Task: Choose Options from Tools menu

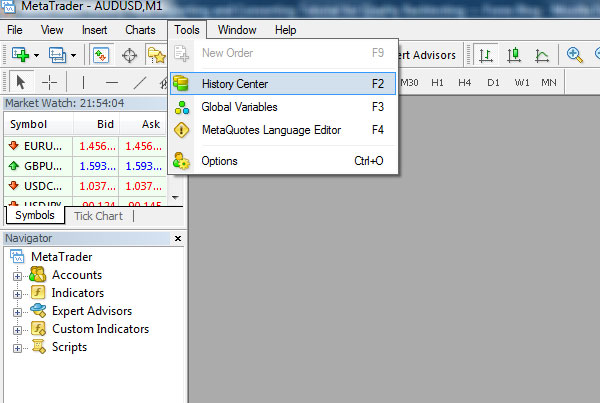Action: [x=283, y=161]
